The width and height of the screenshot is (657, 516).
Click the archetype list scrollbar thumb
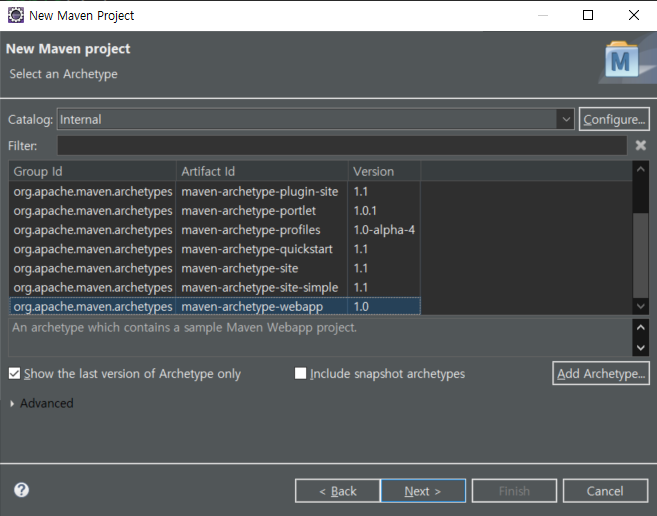640,256
